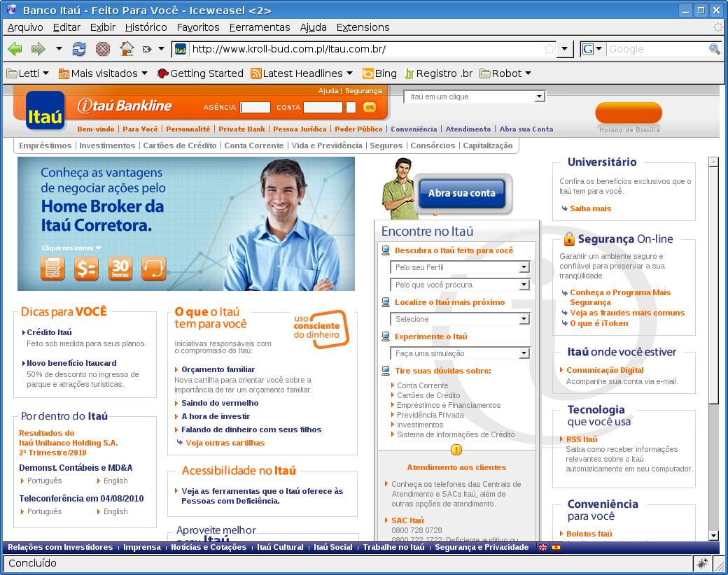Open the Pelo seu Perfil dropdown
The width and height of the screenshot is (728, 575).
[x=460, y=267]
